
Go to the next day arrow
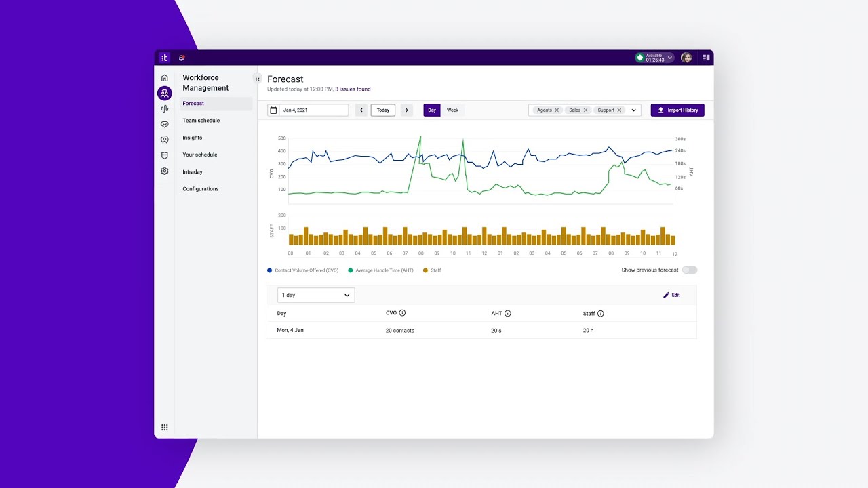pos(406,110)
